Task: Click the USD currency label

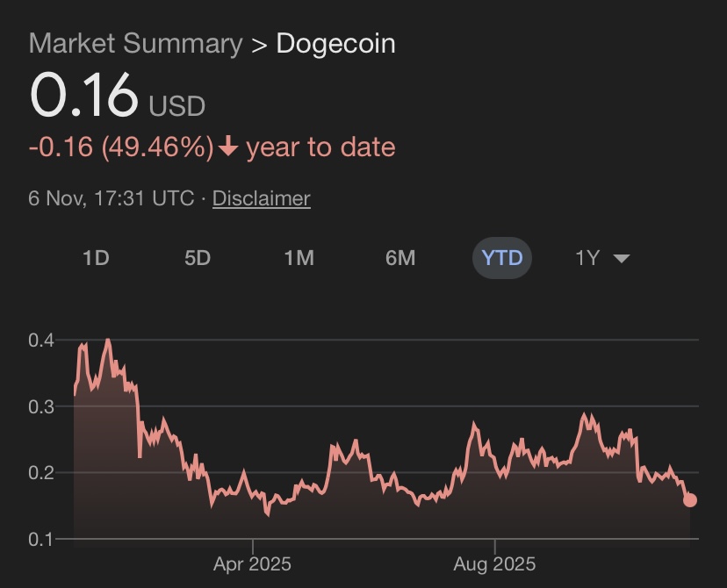Action: pyautogui.click(x=177, y=106)
